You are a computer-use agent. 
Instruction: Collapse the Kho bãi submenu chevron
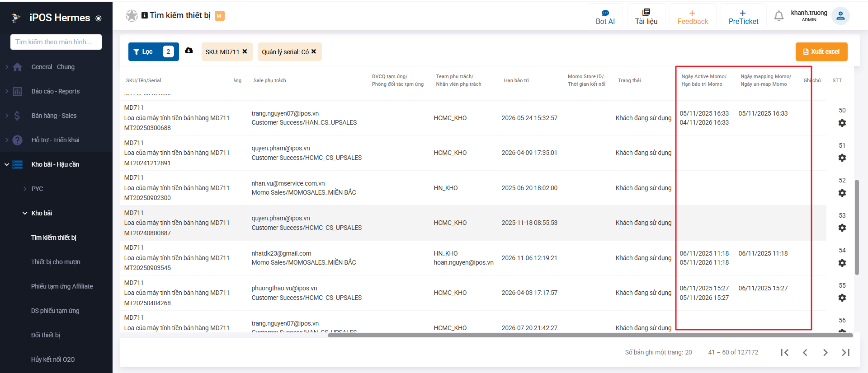tap(25, 213)
